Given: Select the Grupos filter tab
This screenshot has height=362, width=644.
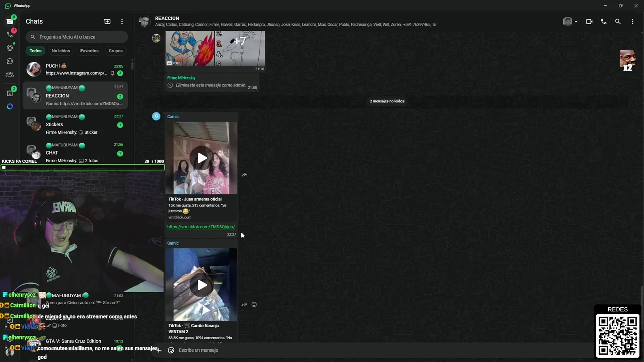Looking at the screenshot, I should pyautogui.click(x=116, y=51).
